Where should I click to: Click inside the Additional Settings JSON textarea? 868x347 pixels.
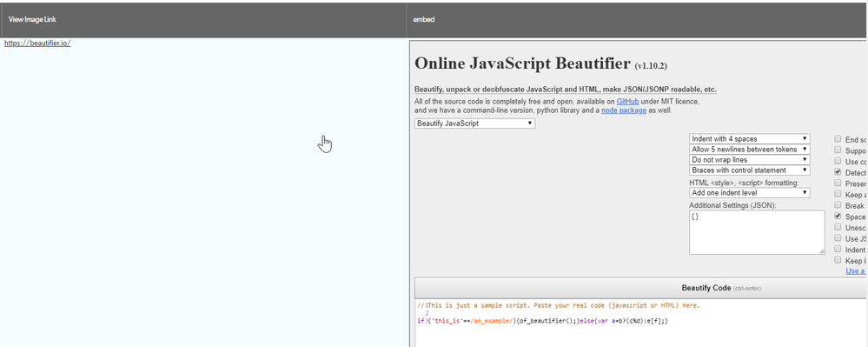(x=757, y=232)
